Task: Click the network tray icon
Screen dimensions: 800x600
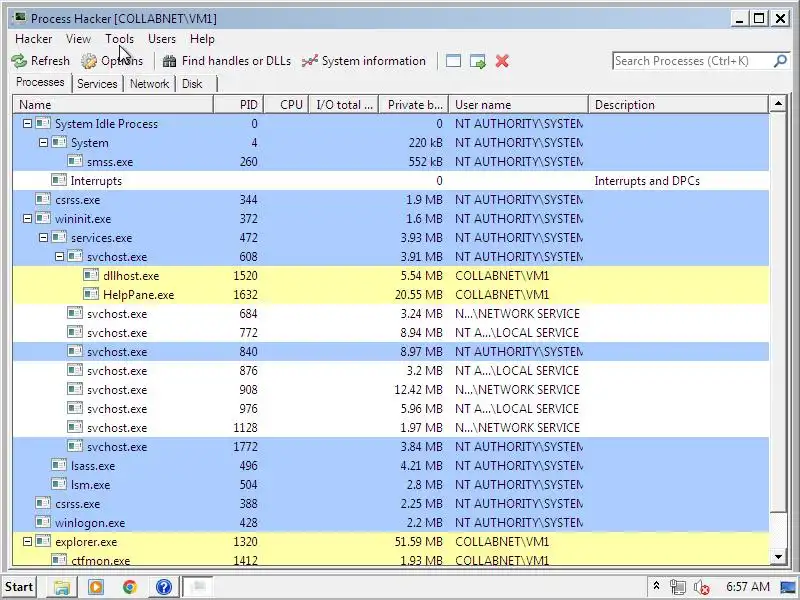Action: [678, 587]
